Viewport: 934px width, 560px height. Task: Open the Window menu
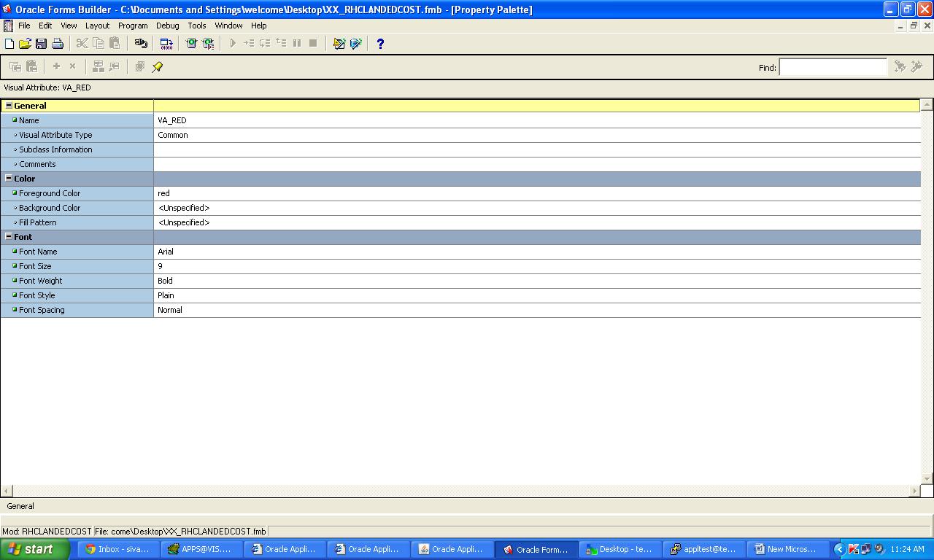tap(228, 26)
